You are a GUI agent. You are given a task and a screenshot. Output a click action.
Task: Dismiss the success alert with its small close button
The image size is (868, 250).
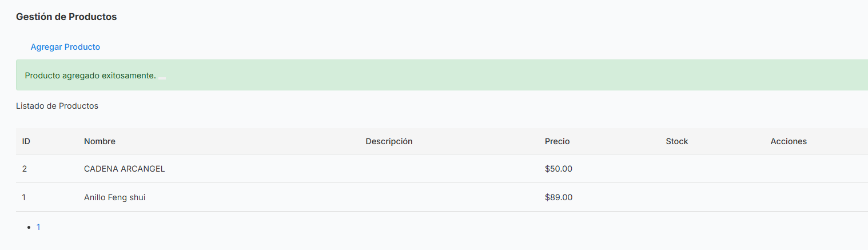point(162,78)
